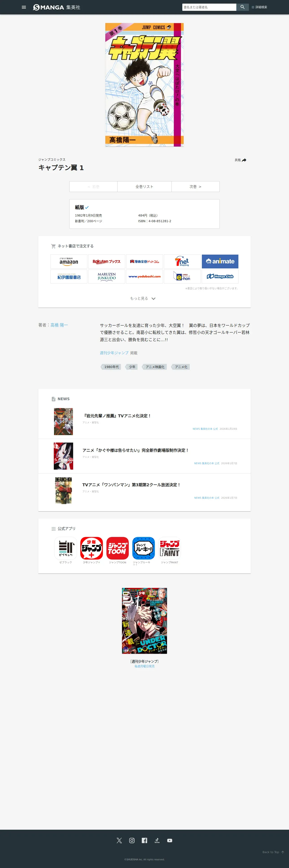
Task: Click 紙版 format heading
Action: [79, 207]
